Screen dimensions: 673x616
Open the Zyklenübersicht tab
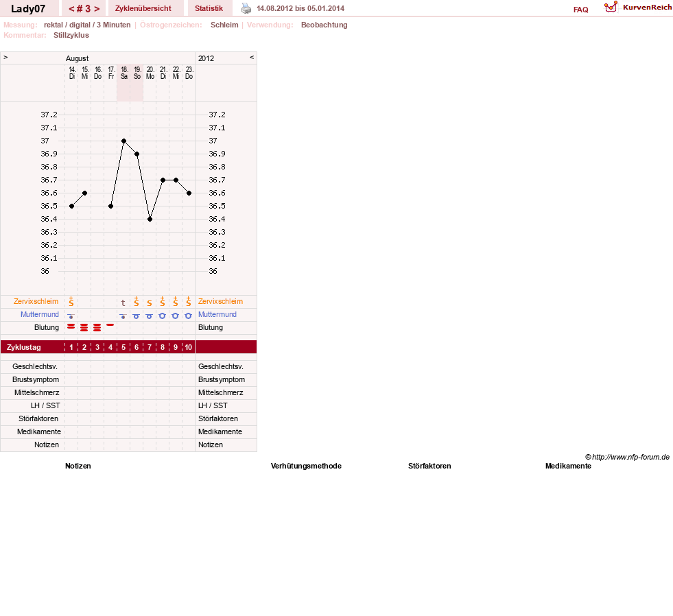click(143, 9)
